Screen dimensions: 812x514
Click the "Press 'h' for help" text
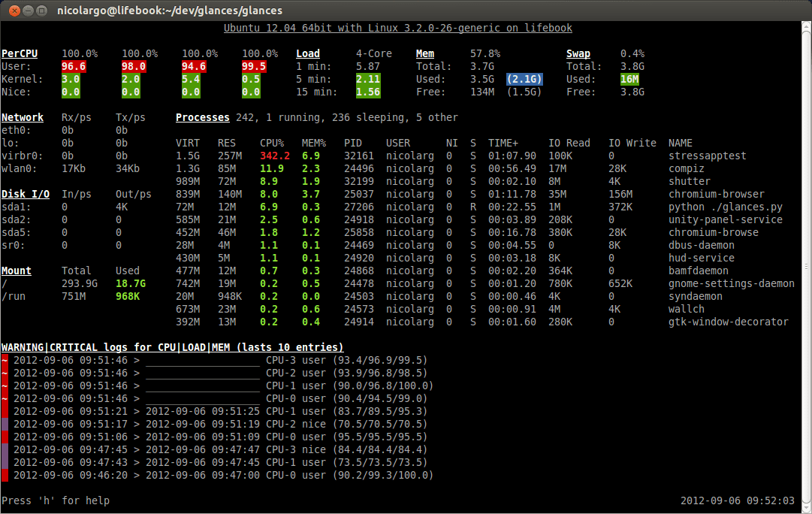(x=56, y=500)
